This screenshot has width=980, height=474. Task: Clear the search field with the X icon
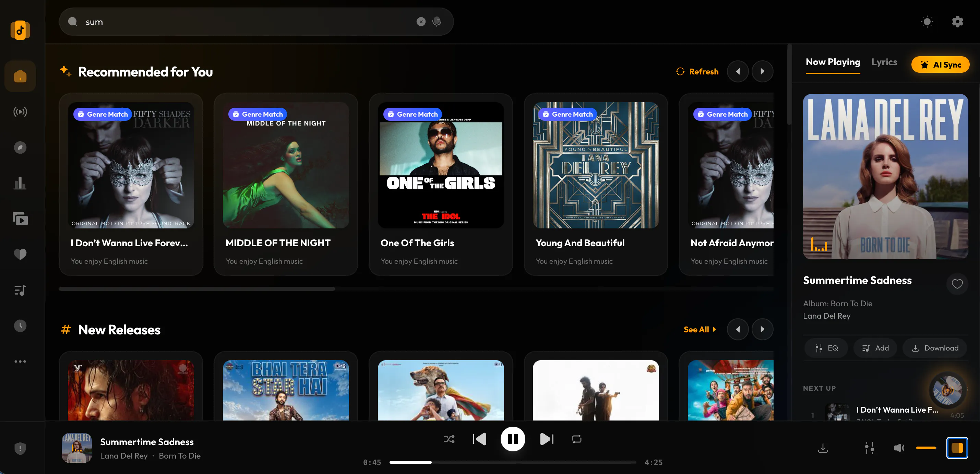tap(421, 22)
